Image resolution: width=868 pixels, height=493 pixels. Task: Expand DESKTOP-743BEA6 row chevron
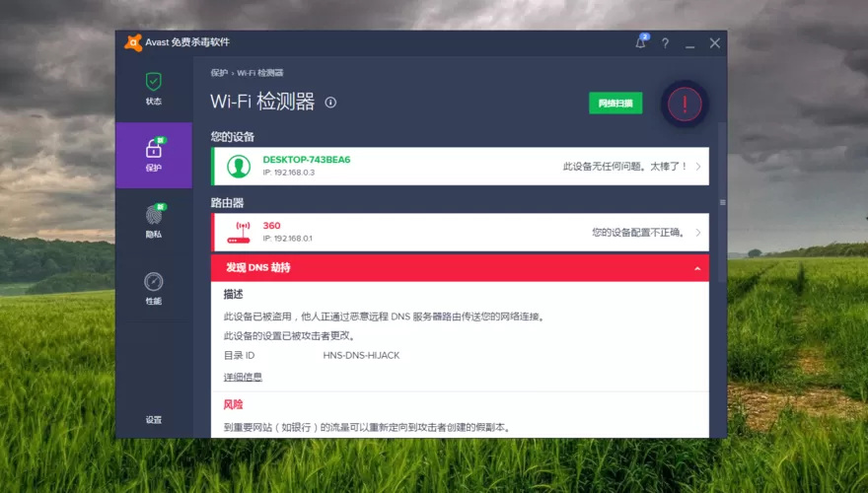pyautogui.click(x=698, y=166)
